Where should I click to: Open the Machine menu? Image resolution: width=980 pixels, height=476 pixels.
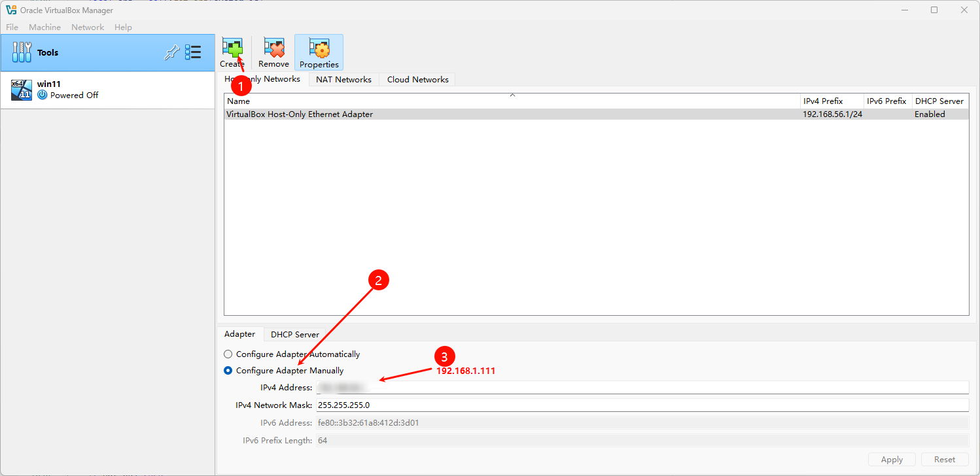point(44,27)
